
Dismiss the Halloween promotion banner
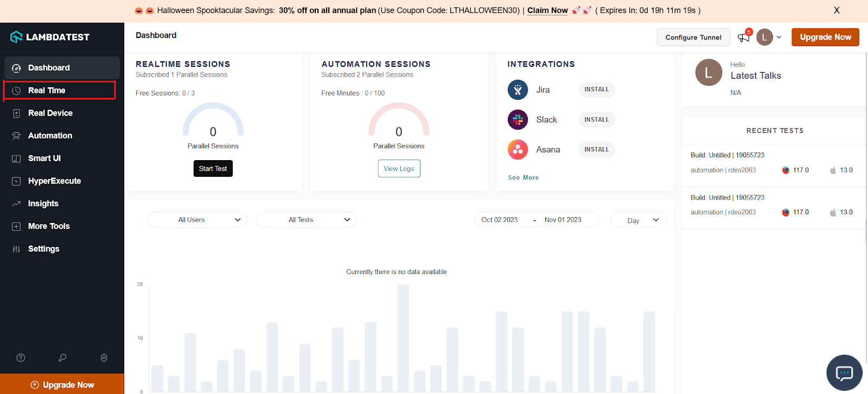pos(837,10)
